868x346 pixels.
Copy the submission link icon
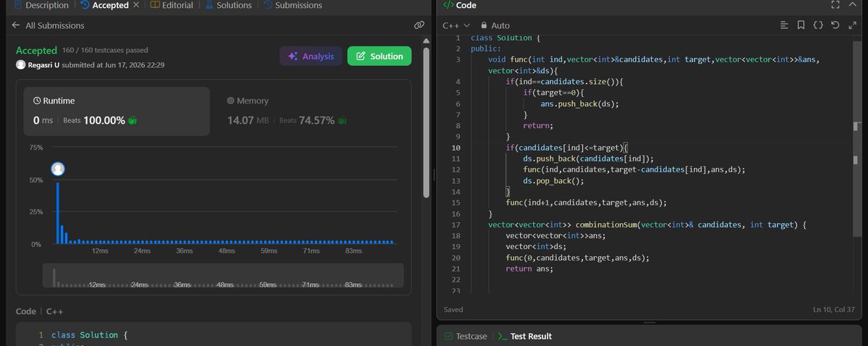(x=419, y=25)
